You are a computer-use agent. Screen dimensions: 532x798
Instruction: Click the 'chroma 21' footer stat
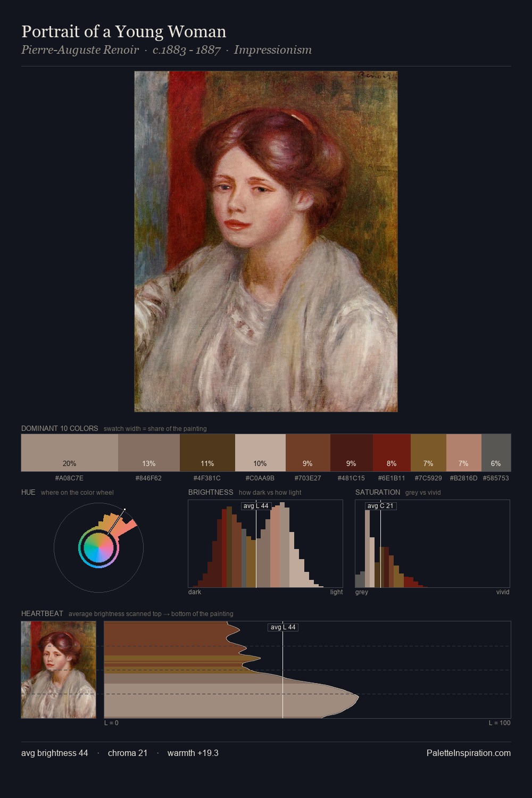pyautogui.click(x=128, y=753)
